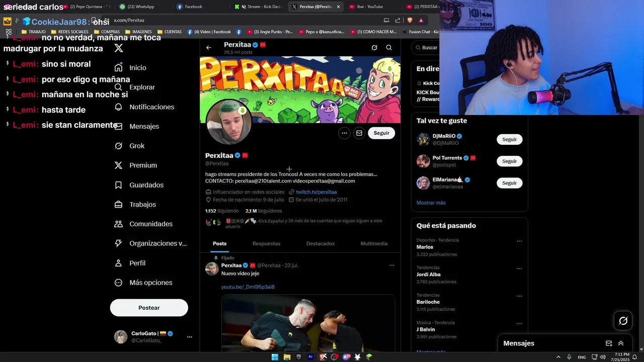Image resolution: width=644 pixels, height=362 pixels.
Task: Close the Perxitaa browser tab
Action: [x=338, y=7]
